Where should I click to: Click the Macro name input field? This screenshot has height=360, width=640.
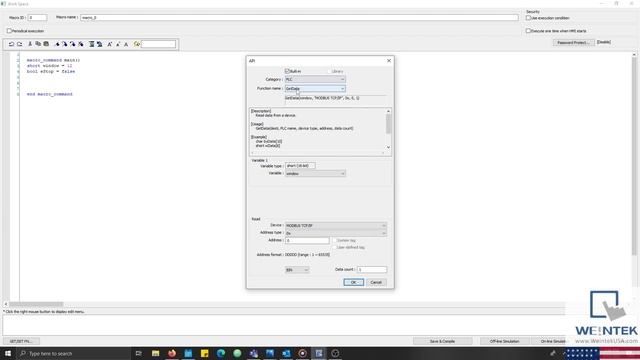coord(299,18)
